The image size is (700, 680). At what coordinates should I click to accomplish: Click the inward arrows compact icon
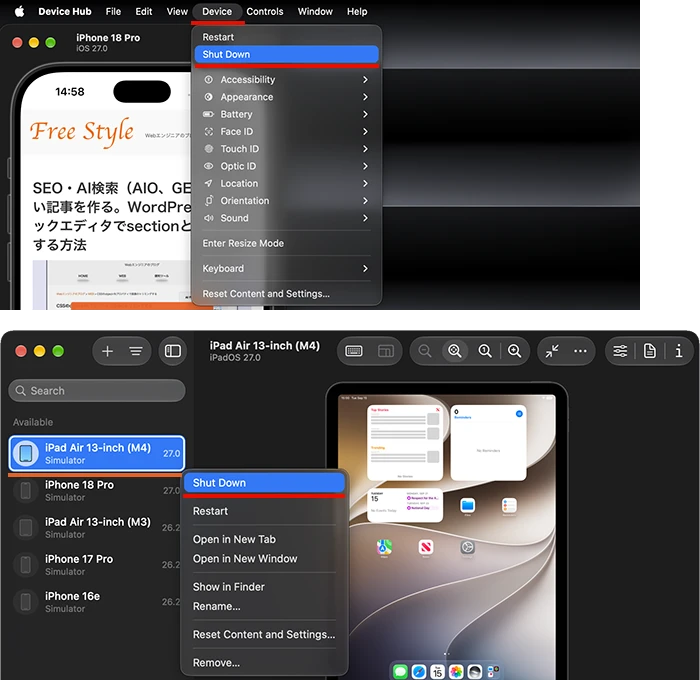tap(552, 351)
